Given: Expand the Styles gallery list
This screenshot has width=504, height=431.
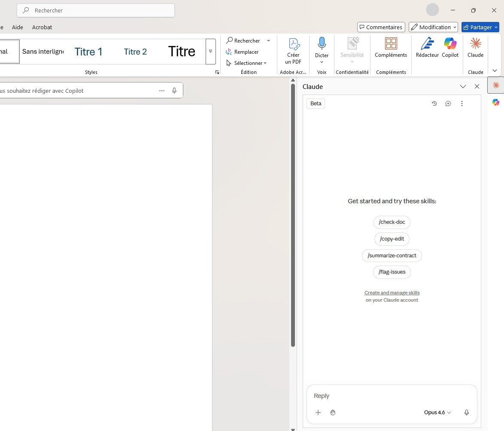Looking at the screenshot, I should pyautogui.click(x=210, y=51).
